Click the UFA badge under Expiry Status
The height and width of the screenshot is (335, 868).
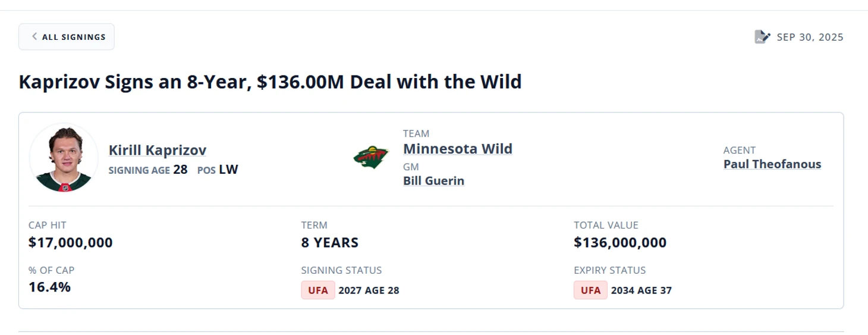(x=590, y=290)
